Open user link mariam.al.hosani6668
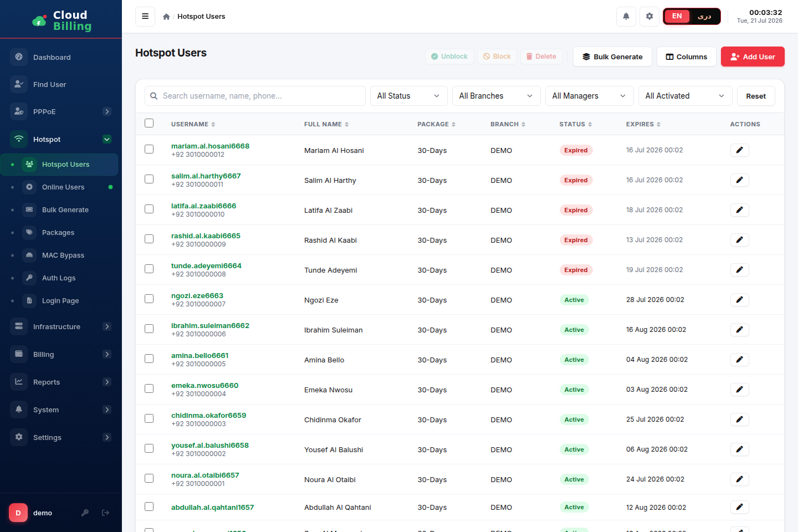The width and height of the screenshot is (798, 532). tap(210, 146)
